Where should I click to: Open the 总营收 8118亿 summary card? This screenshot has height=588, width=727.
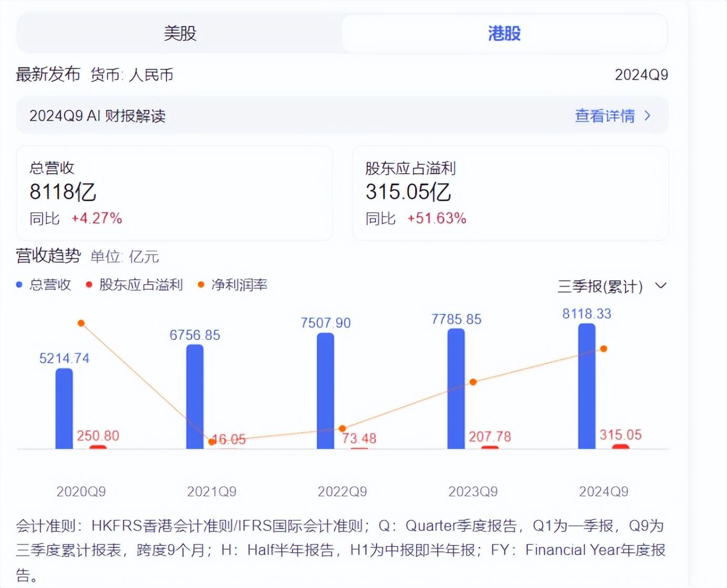[174, 193]
